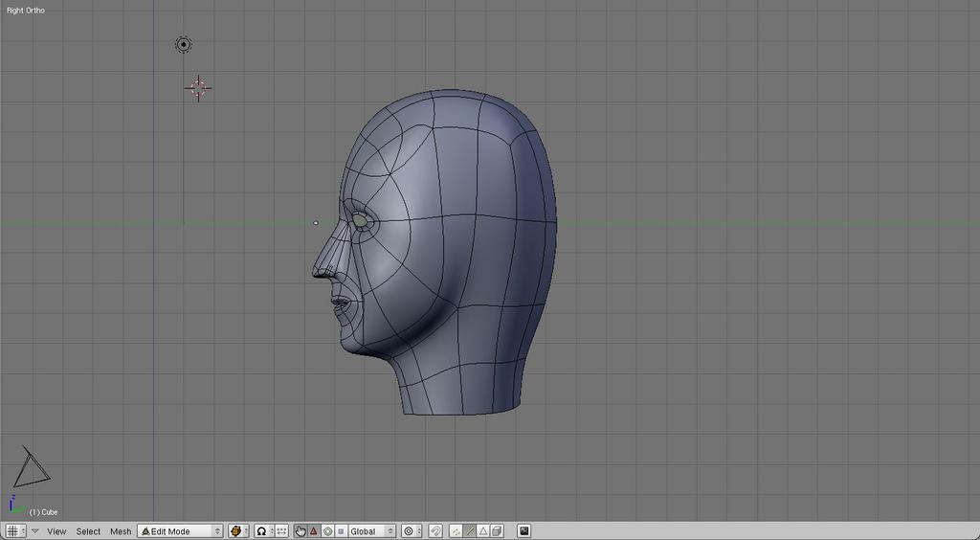Screen dimensions: 980x540
Task: Open the View menu
Action: coord(56,531)
